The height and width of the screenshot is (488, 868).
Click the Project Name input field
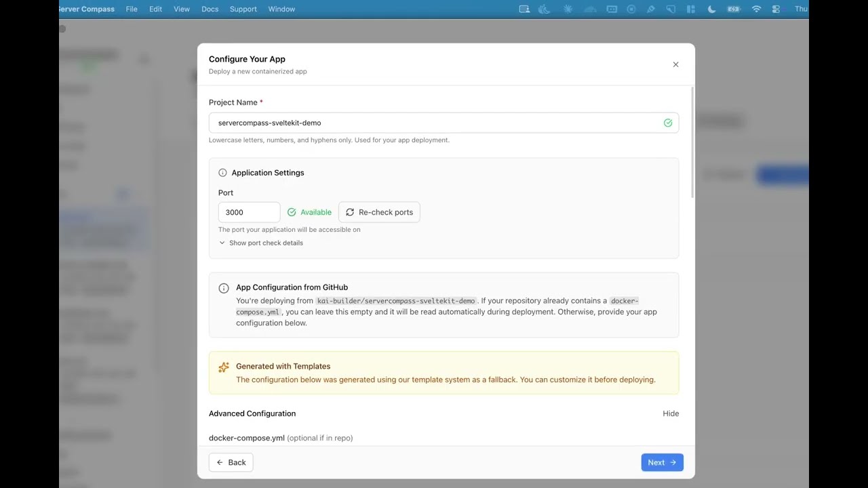(434, 123)
